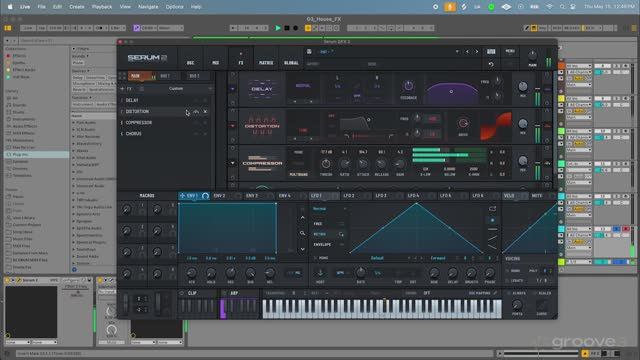Toggle the LFO BPM sync button

click(340, 273)
